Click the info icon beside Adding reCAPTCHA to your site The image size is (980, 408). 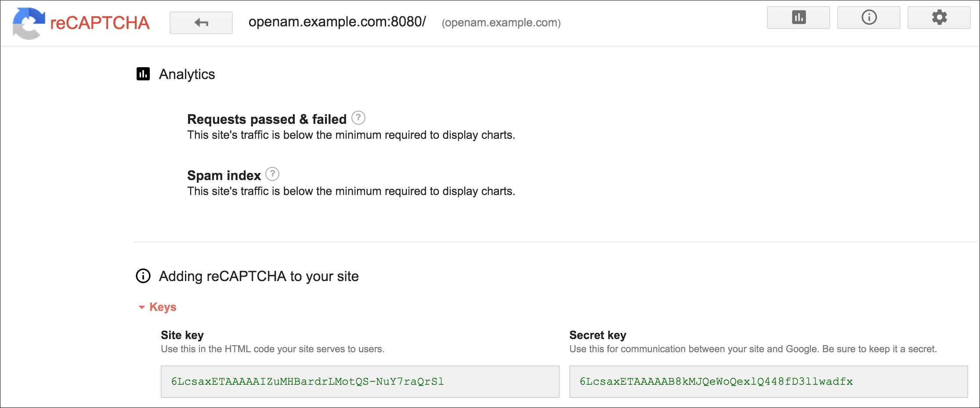(x=142, y=276)
